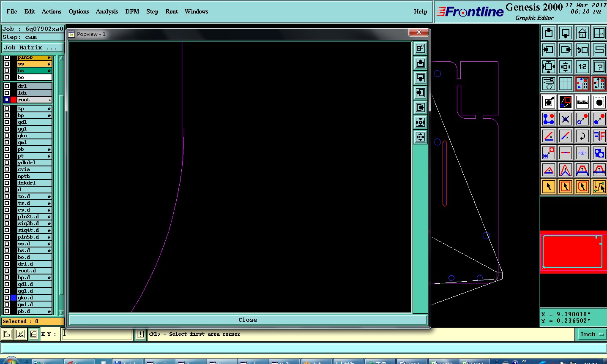
Task: Click the previous view icon
Action: click(582, 49)
